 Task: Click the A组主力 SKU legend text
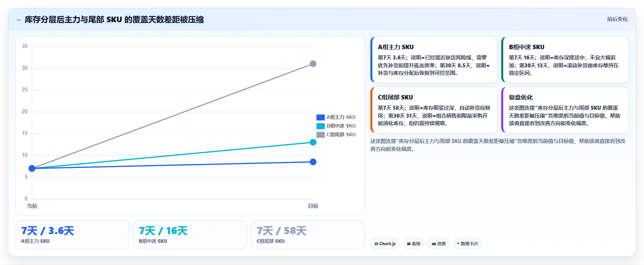tap(341, 117)
